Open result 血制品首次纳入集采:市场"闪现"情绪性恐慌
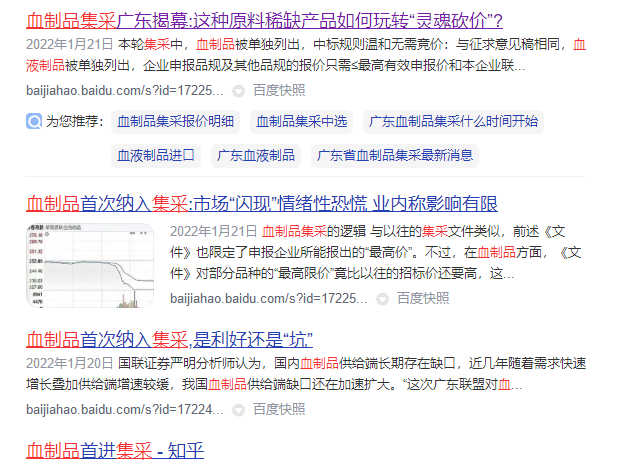The image size is (632, 463). 262,204
